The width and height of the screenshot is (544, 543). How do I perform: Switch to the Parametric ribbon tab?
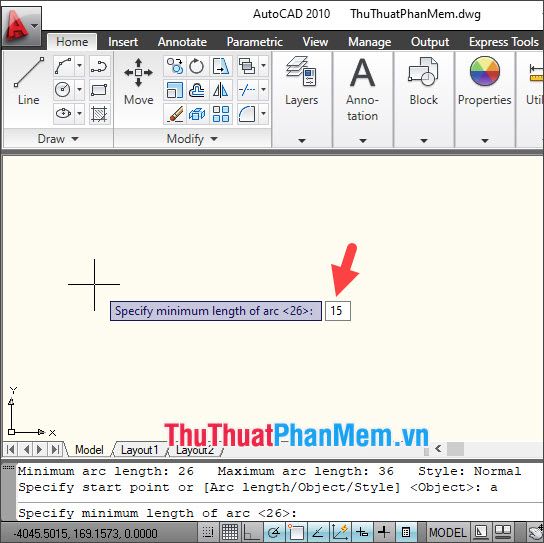point(255,42)
